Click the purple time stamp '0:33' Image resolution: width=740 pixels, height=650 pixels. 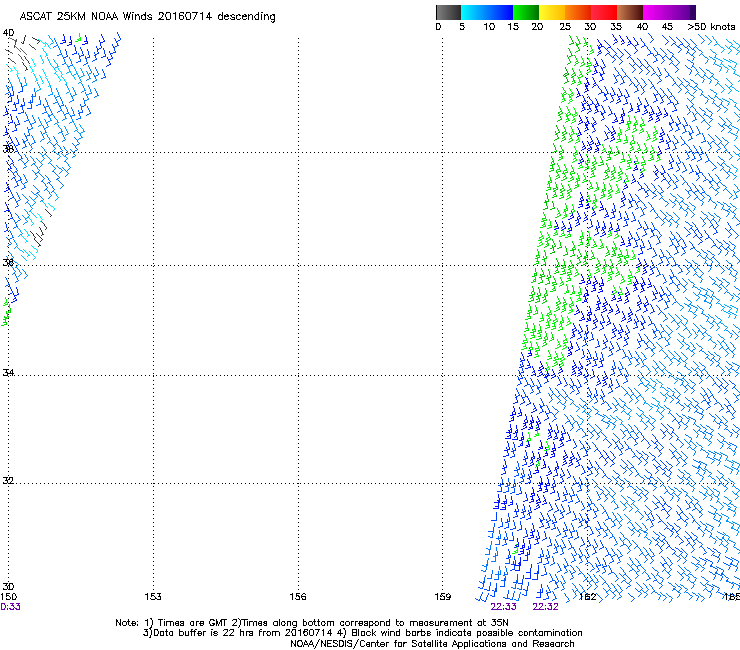pyautogui.click(x=10, y=607)
